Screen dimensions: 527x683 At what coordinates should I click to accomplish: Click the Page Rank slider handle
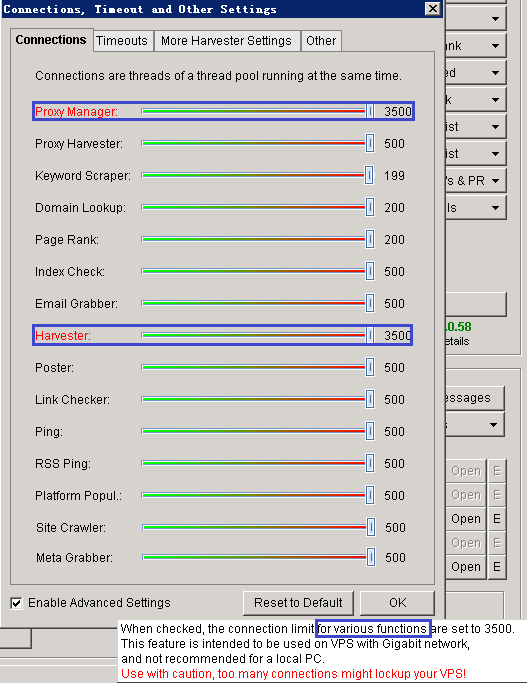370,240
